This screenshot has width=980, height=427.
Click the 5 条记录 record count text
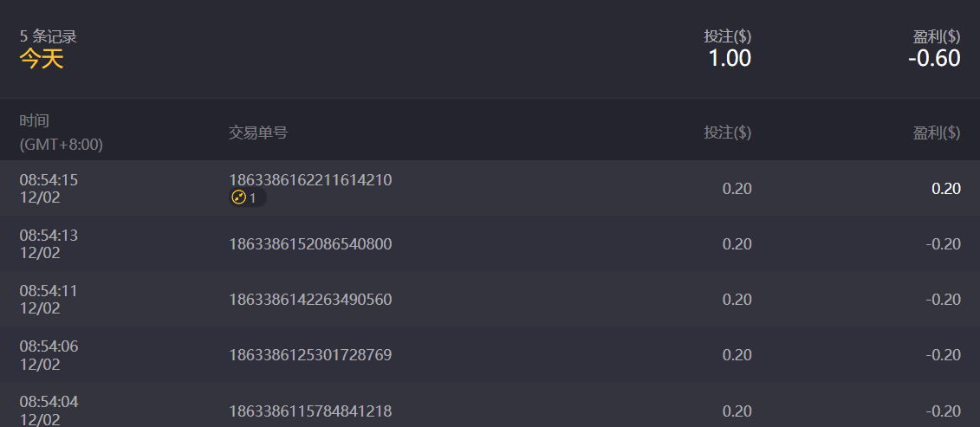49,37
